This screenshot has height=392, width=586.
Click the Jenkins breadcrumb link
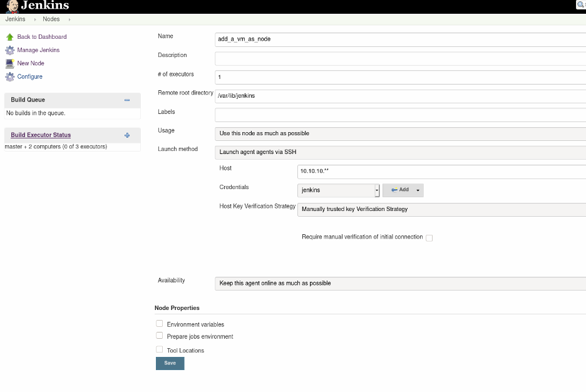(15, 19)
